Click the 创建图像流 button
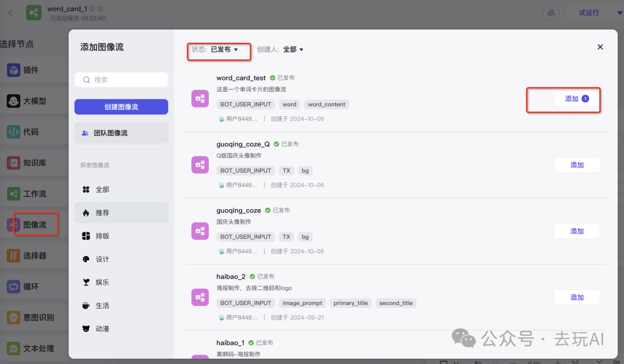 pos(121,107)
